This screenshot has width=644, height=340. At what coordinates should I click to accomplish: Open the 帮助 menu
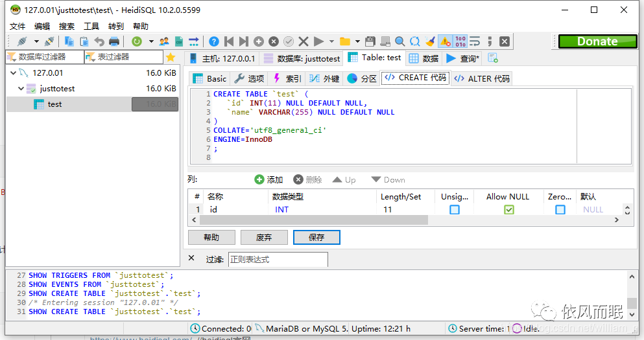click(141, 27)
